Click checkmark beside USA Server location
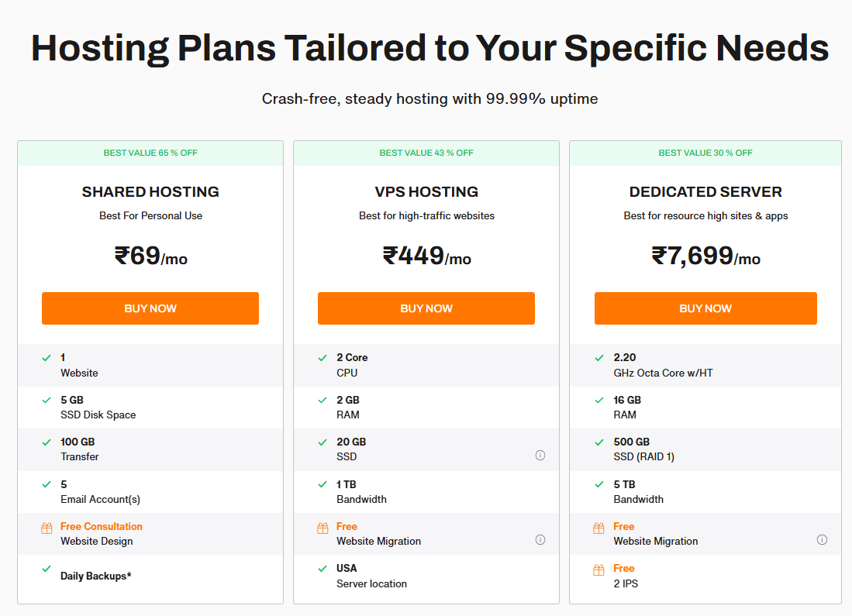The width and height of the screenshot is (852, 616). (323, 569)
